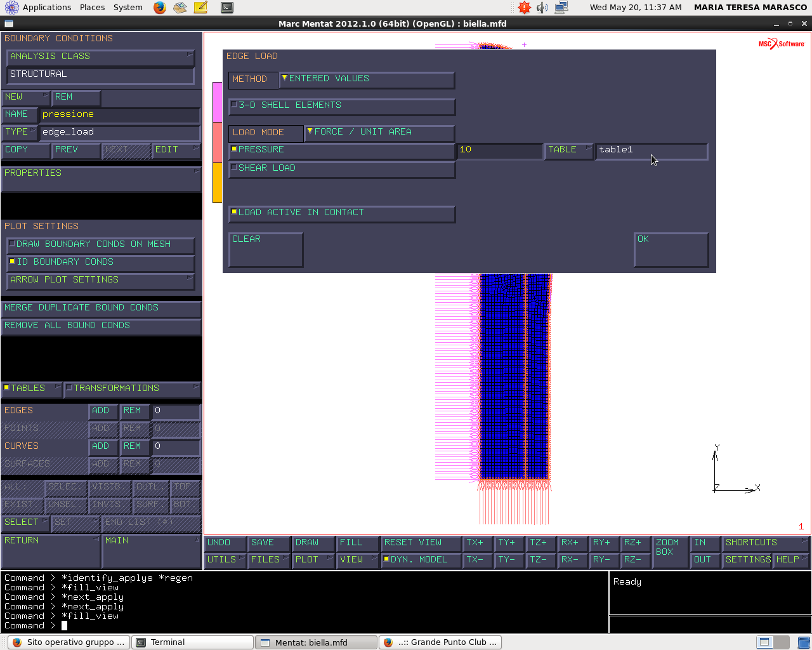
Task: Click ADD for EDGES
Action: tap(103, 411)
